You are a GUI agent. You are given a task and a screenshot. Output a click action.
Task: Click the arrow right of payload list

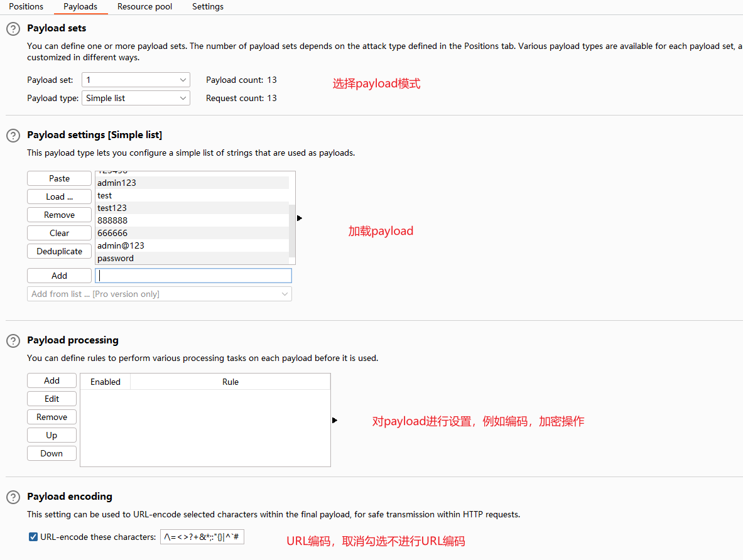pos(300,218)
